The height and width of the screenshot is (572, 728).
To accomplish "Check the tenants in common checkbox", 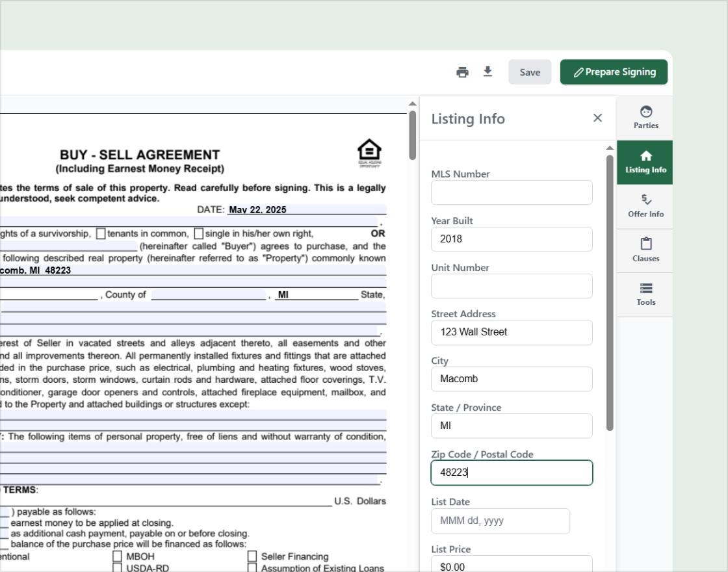I will (101, 233).
